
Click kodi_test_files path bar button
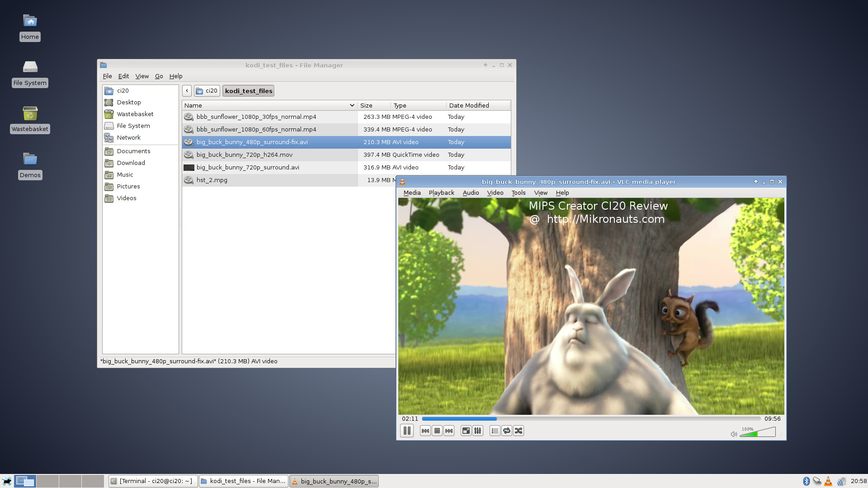(x=249, y=91)
